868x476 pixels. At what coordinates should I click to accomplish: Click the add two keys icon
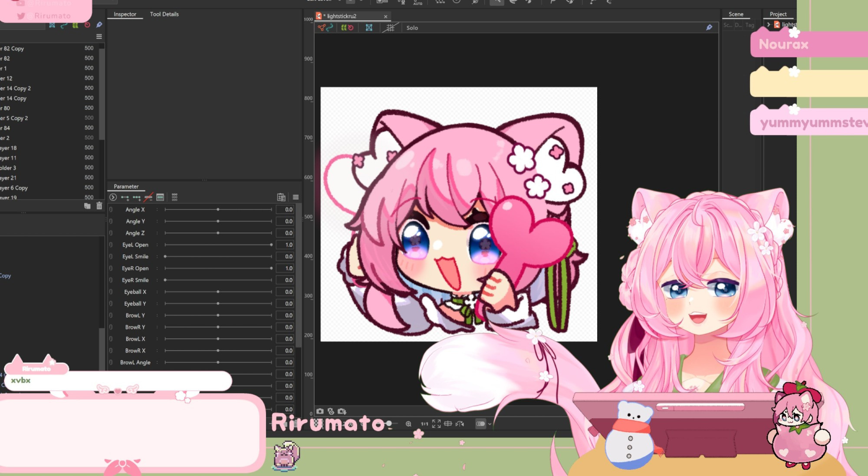[125, 198]
